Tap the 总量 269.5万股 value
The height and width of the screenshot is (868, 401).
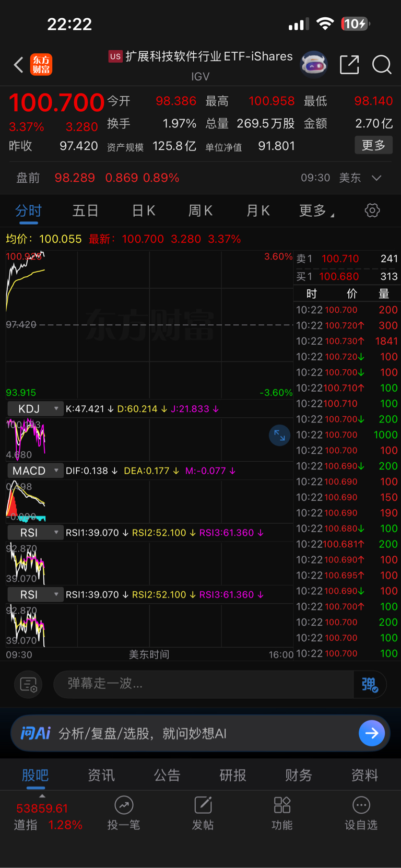(x=265, y=124)
